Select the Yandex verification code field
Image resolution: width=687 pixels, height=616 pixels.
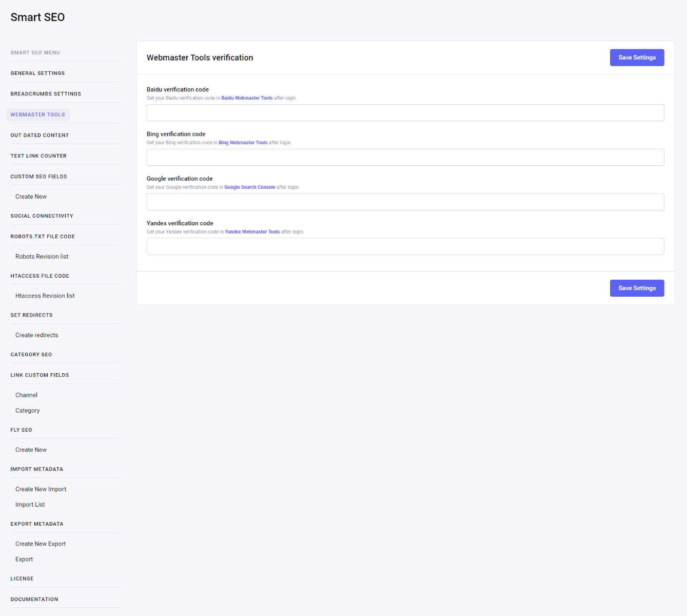(x=405, y=246)
